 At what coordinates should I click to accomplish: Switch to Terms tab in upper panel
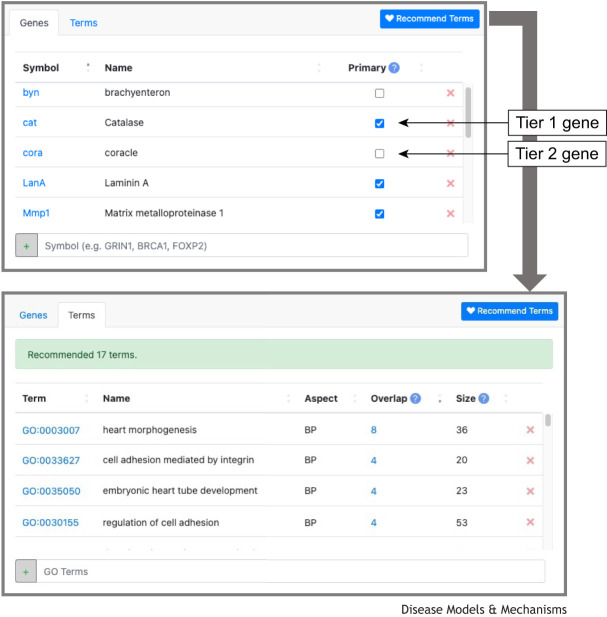[x=83, y=23]
